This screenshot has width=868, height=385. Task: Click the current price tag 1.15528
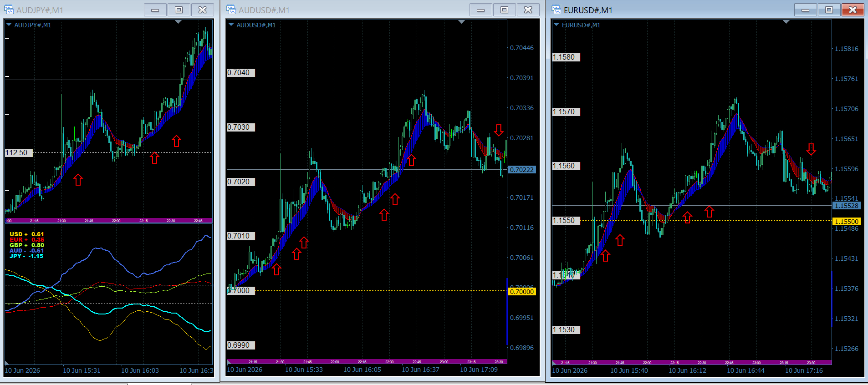(847, 206)
